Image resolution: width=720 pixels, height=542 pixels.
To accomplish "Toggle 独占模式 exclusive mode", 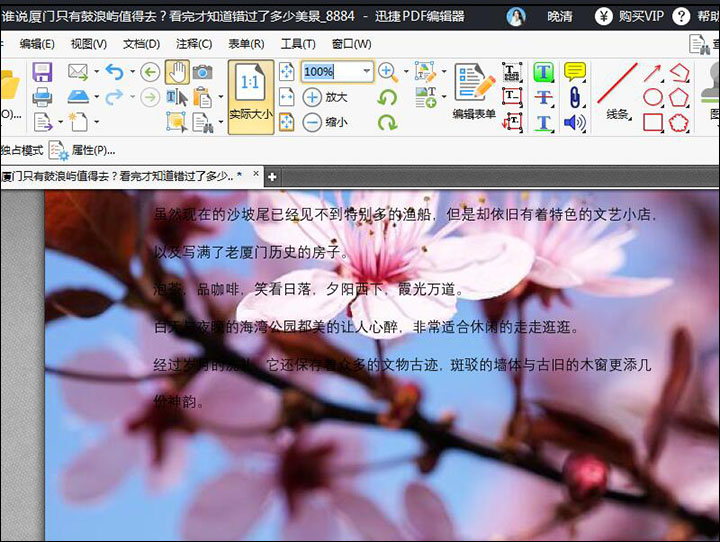I will click(x=22, y=150).
